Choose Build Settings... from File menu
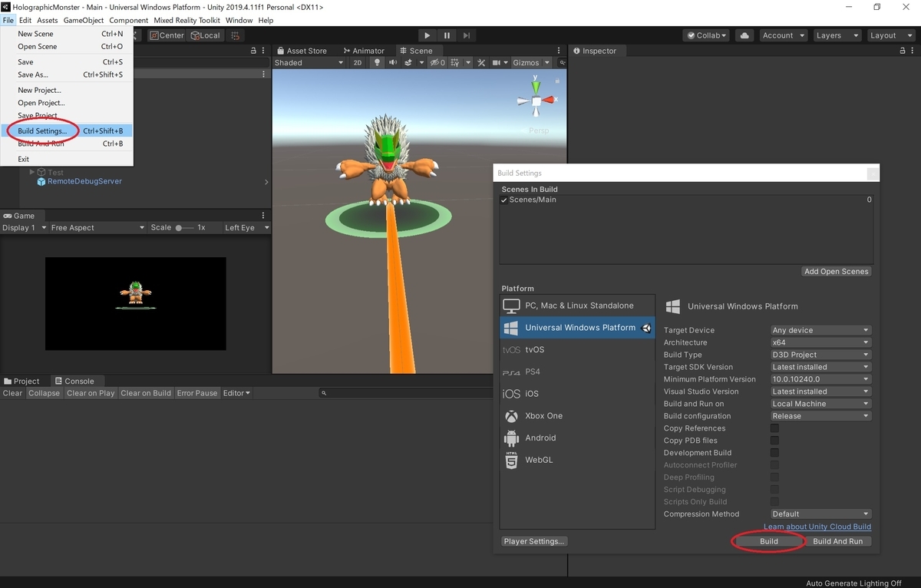 tap(68, 130)
